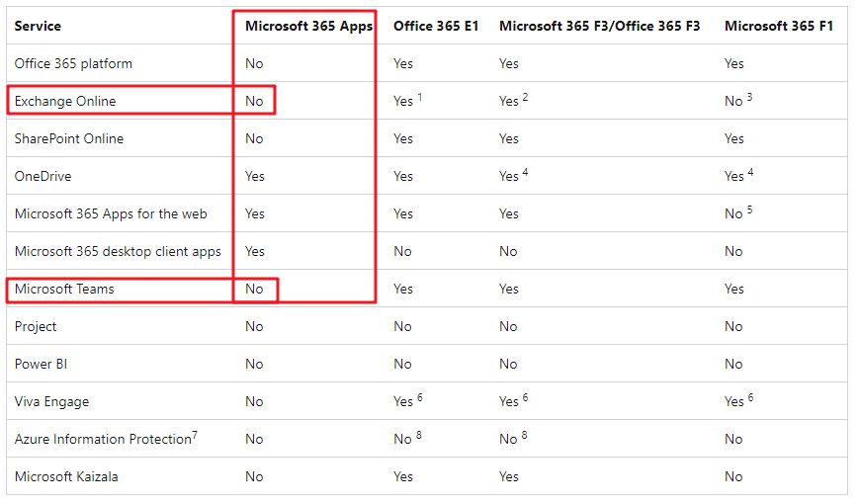Screen dimensions: 858x504
Task: Select No 8 for Azure Information Protection under E1
Action: (407, 438)
